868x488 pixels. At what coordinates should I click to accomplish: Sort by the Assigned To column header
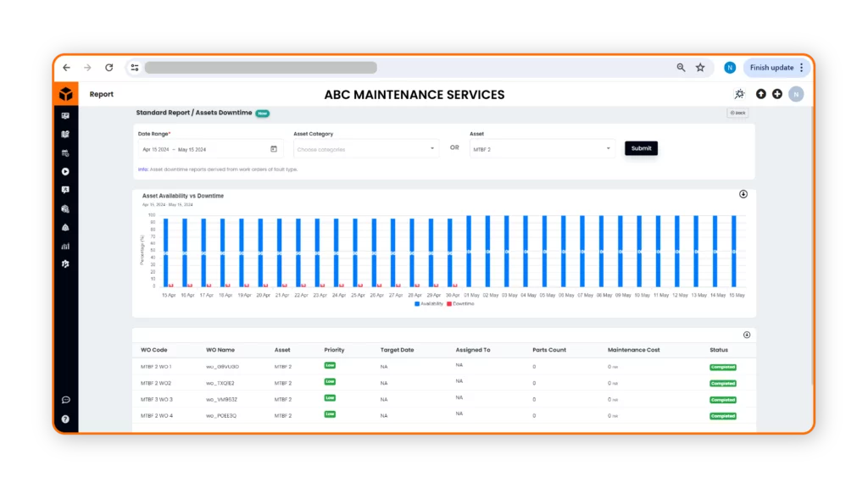pyautogui.click(x=473, y=350)
